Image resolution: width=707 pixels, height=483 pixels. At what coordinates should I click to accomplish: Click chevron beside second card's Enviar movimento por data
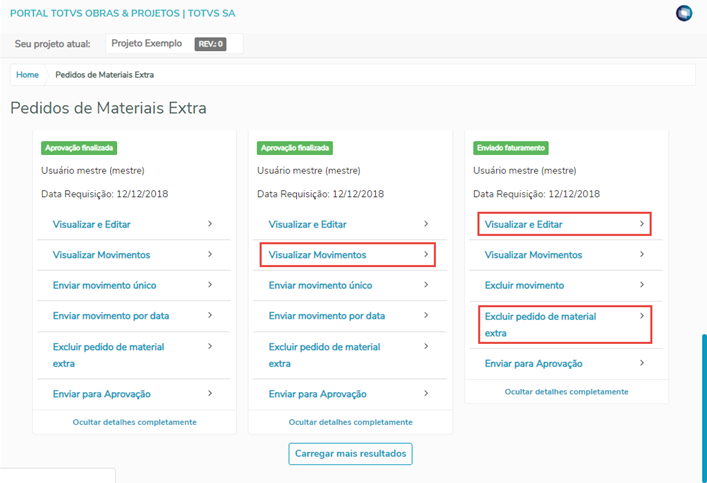point(426,315)
